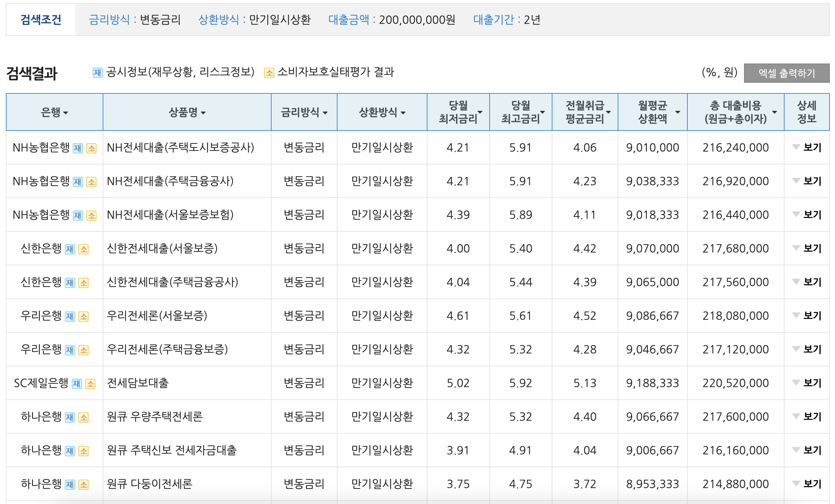Screen dimensions: 835x504
Task: Sort table by 은행 column header
Action: click(55, 112)
